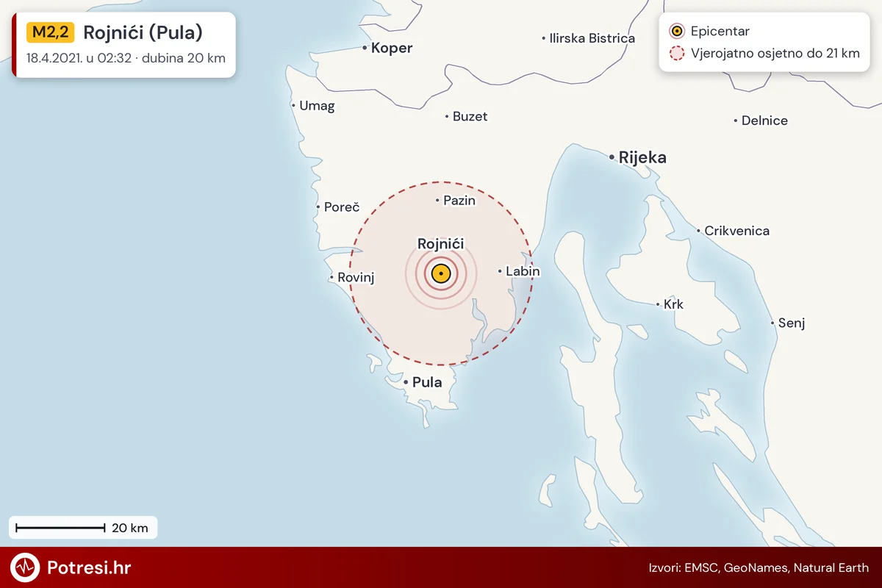Click the M2,2 magnitude badge

[x=50, y=32]
